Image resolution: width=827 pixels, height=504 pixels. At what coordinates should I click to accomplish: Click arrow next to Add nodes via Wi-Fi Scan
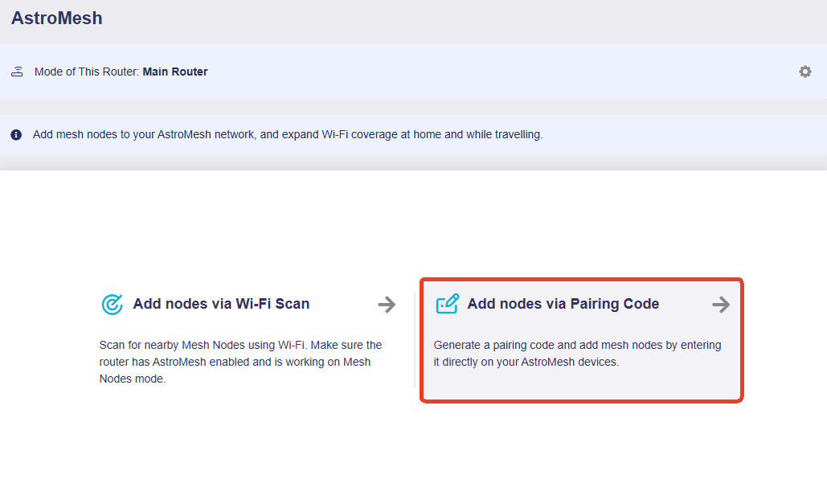(x=387, y=305)
